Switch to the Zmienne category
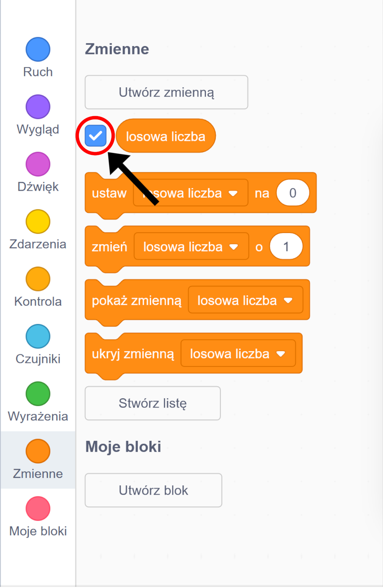The image size is (383, 588). [x=38, y=451]
